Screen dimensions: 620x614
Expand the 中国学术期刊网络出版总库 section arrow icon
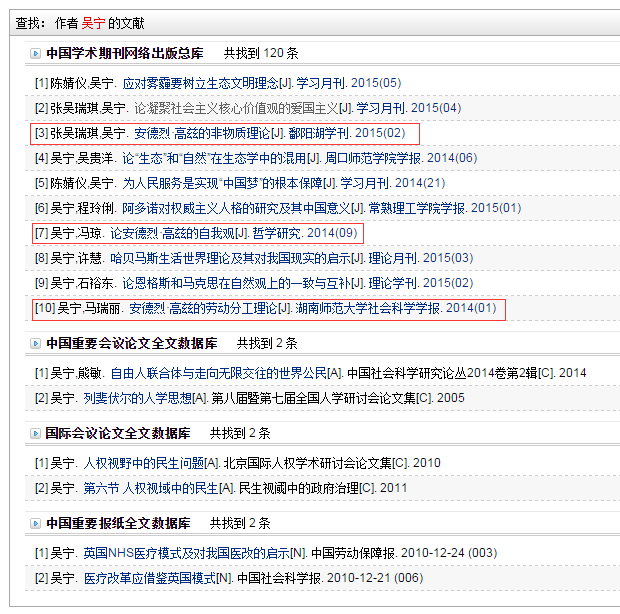coord(35,52)
